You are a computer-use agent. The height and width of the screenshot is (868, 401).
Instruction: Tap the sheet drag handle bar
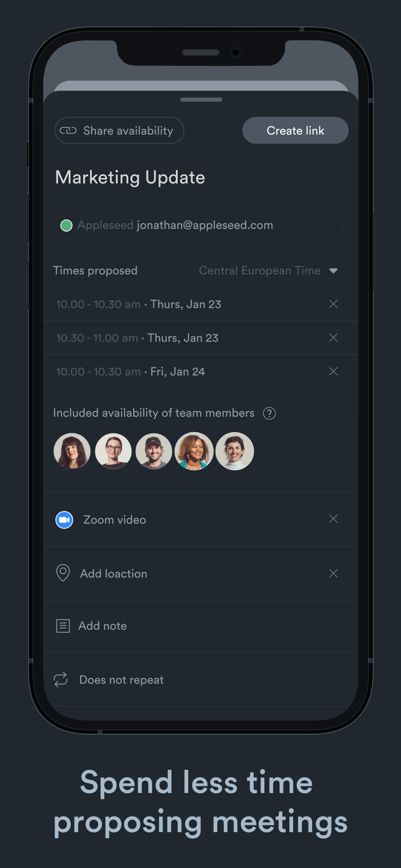201,100
